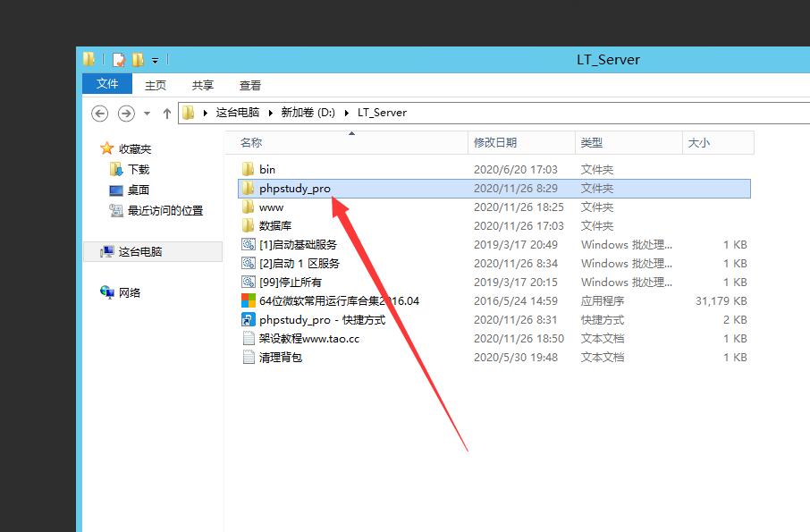The height and width of the screenshot is (532, 810).
Task: Switch to the 共享 ribbon tab
Action: pos(203,85)
